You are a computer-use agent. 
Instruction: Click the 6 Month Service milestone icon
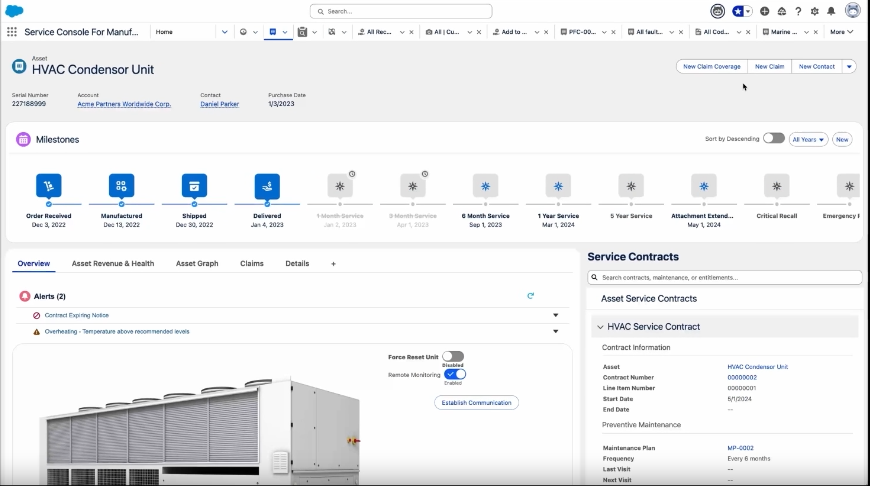485,186
